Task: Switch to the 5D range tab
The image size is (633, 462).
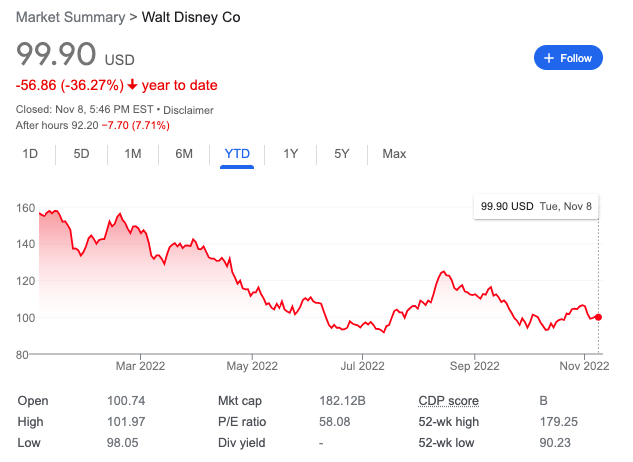Action: 82,154
